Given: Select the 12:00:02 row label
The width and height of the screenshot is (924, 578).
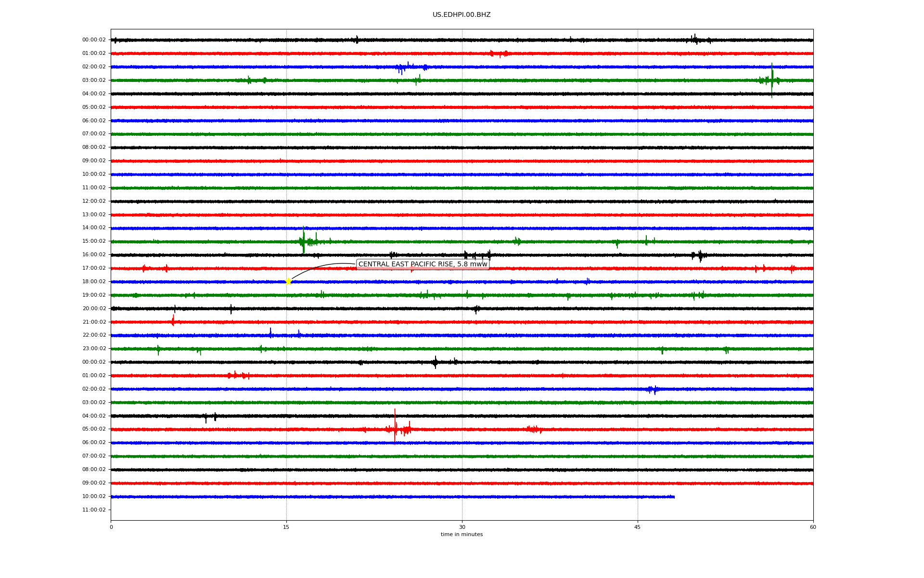Looking at the screenshot, I should 94,201.
